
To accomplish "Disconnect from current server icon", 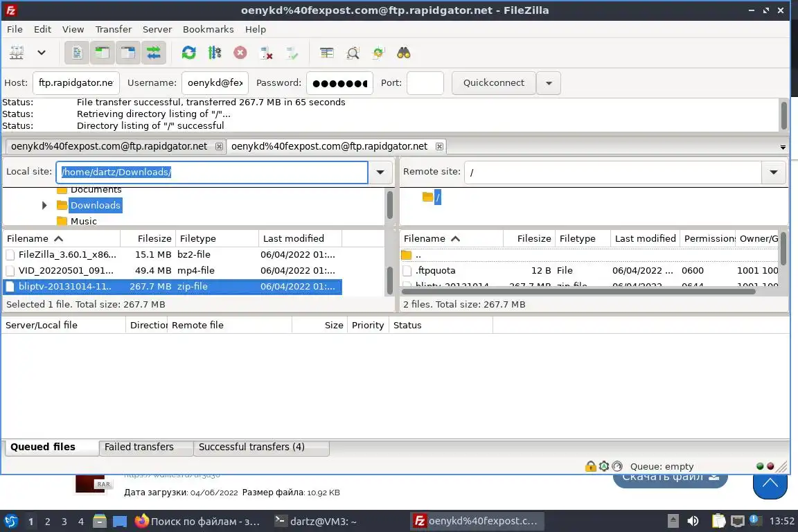I will 266,53.
